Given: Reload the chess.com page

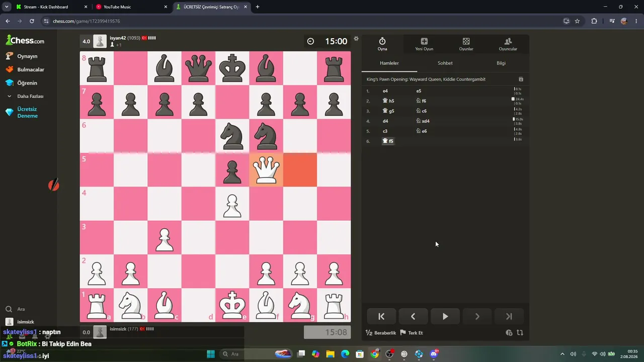Looking at the screenshot, I should tap(32, 21).
